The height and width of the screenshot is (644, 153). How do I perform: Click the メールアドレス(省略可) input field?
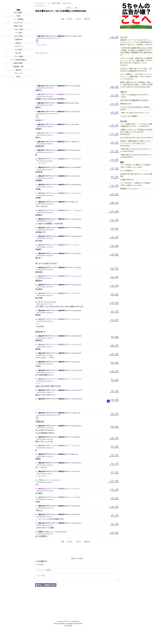click(x=77, y=570)
